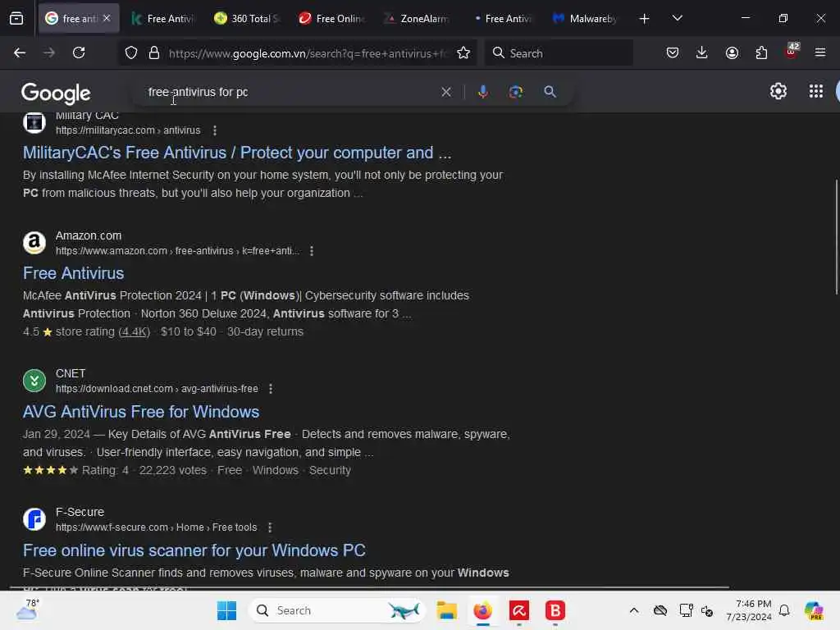
Task: Open F-Secure result options menu
Action: coord(270,527)
